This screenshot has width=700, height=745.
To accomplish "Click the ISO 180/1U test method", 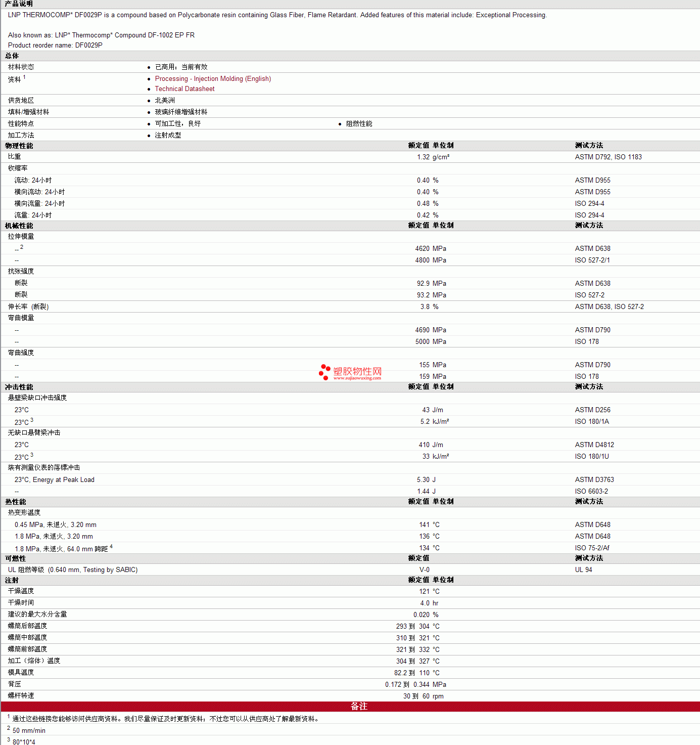I will click(592, 457).
